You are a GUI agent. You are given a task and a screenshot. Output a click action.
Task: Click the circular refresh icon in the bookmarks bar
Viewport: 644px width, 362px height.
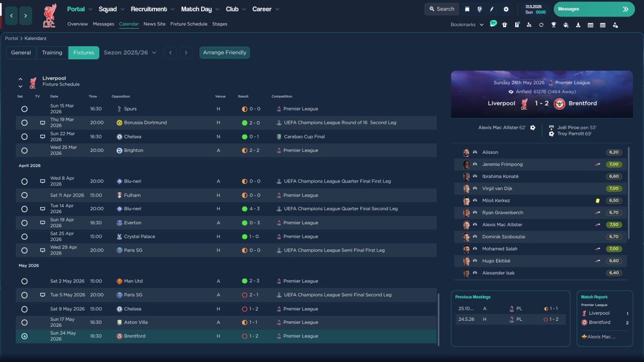[541, 25]
